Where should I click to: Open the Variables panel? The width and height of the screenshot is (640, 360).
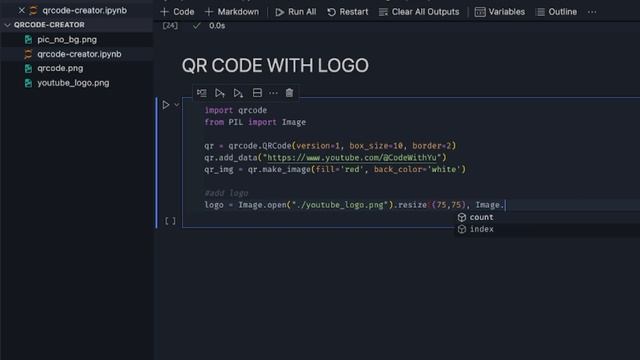coord(500,12)
